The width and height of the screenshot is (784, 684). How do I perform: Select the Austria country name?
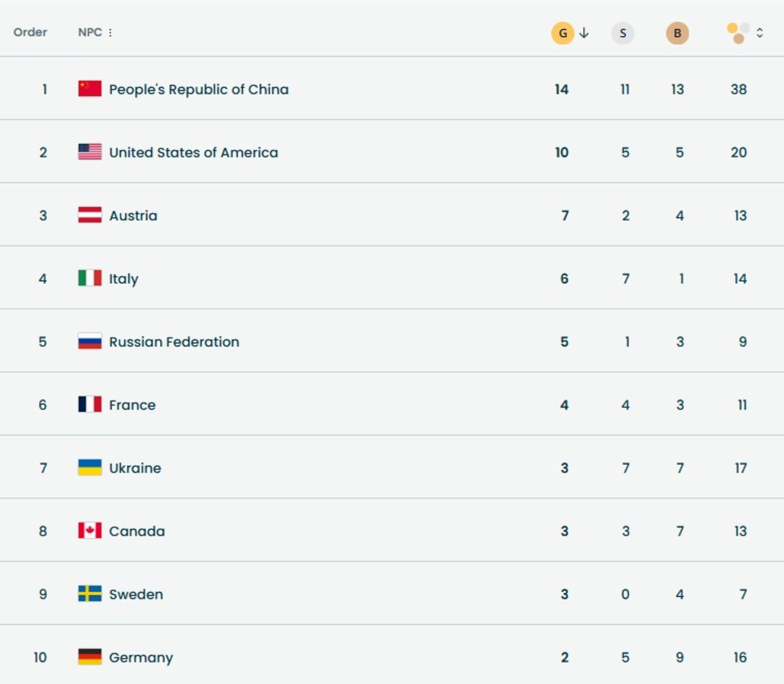click(133, 216)
